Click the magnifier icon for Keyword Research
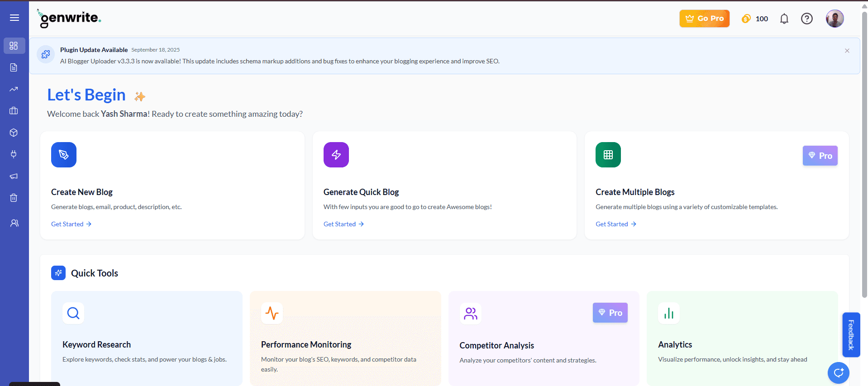868x386 pixels. click(x=73, y=313)
